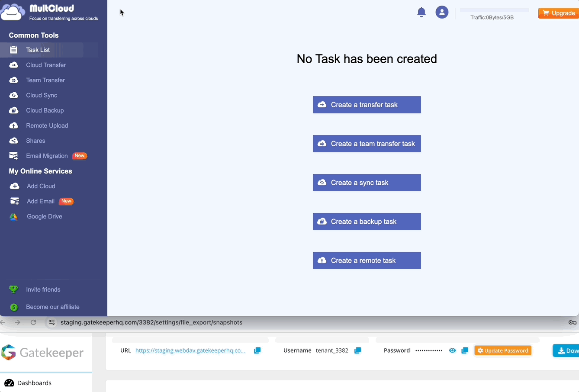
Task: Click the notification bell icon
Action: point(421,12)
